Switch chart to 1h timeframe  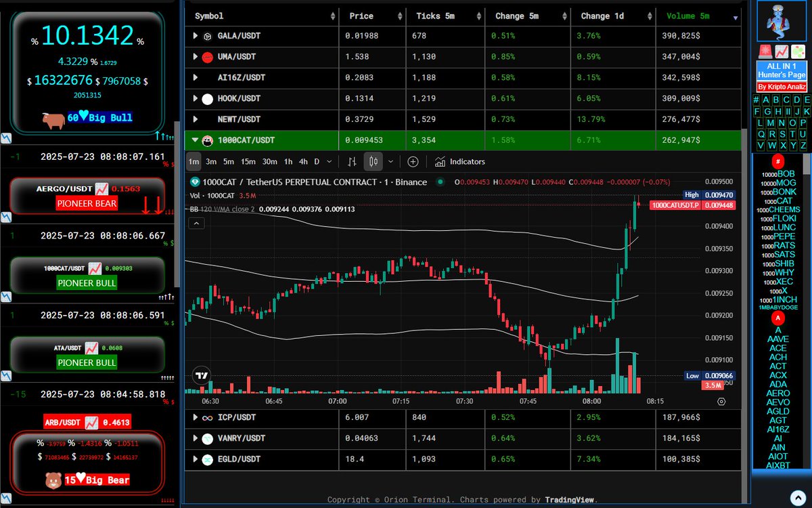coord(288,162)
